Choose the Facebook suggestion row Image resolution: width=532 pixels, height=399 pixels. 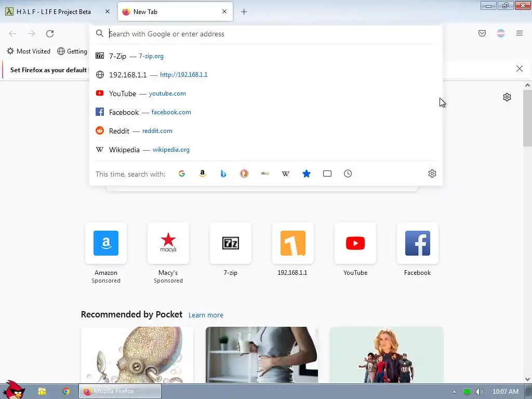pyautogui.click(x=266, y=112)
